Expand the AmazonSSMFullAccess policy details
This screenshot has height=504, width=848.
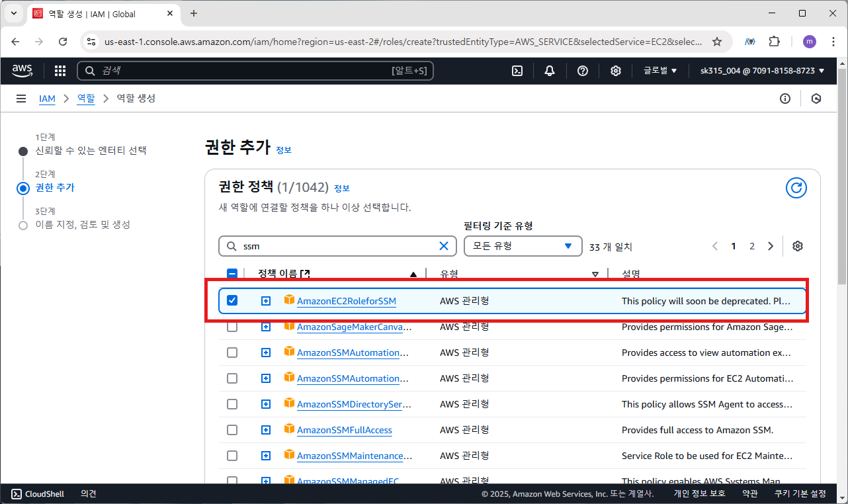pyautogui.click(x=266, y=430)
